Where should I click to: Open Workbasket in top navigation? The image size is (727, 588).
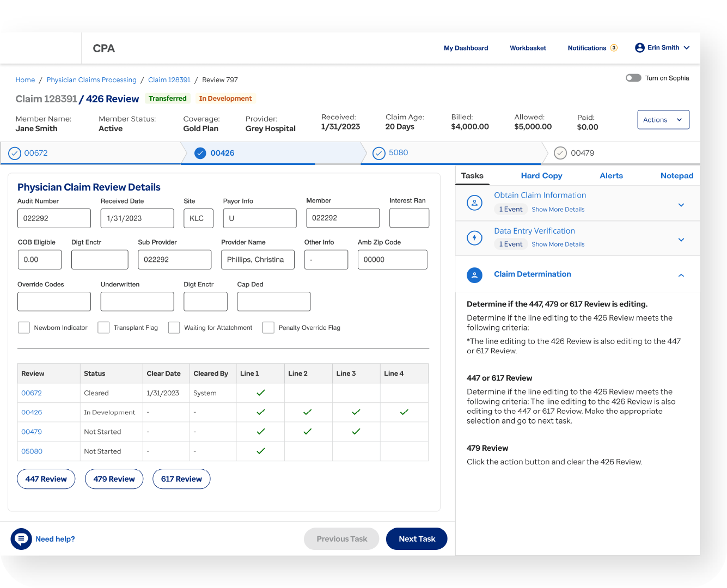528,48
